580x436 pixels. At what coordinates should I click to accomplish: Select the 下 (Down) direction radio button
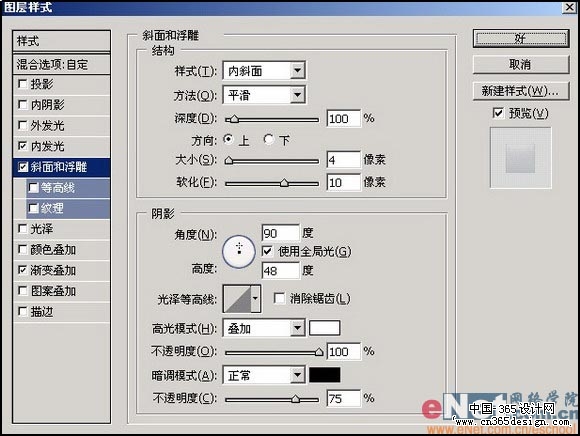(269, 139)
